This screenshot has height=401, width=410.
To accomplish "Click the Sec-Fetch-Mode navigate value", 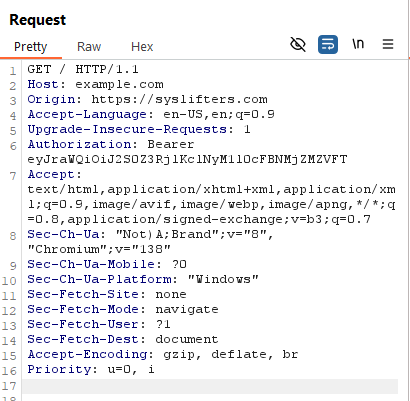I will (x=187, y=309).
